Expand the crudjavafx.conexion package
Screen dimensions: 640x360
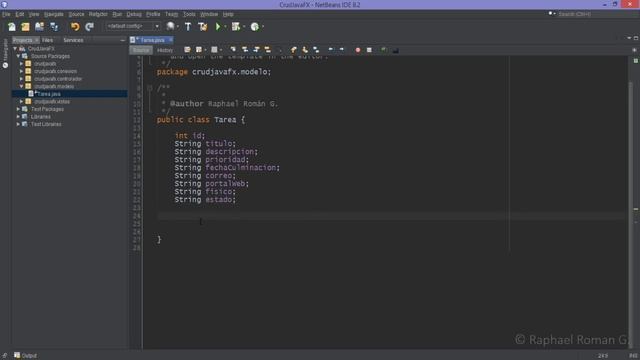(x=22, y=71)
